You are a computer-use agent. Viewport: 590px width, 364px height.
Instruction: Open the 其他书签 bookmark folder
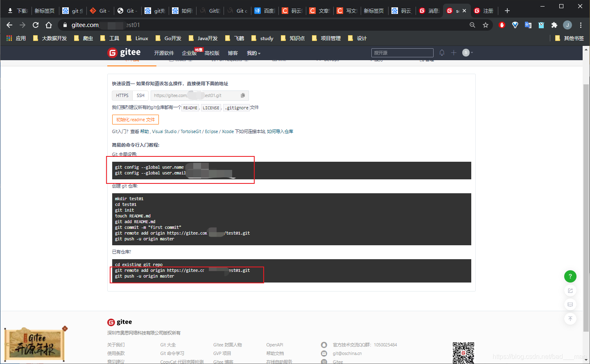coord(569,38)
